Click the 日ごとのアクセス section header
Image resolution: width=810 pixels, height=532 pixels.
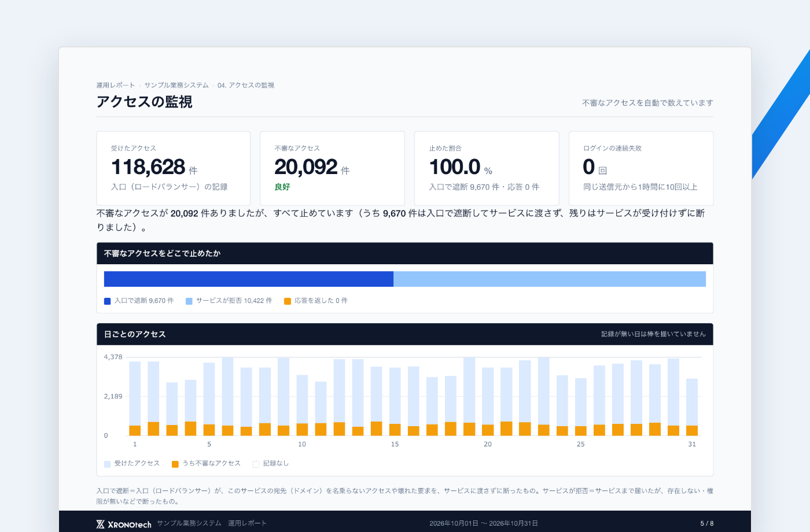(404, 334)
